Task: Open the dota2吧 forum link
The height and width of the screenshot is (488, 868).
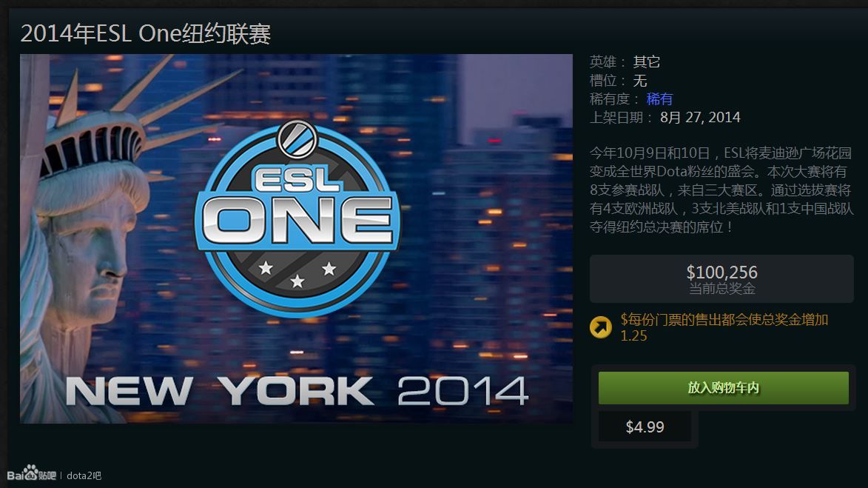Action: (84, 475)
